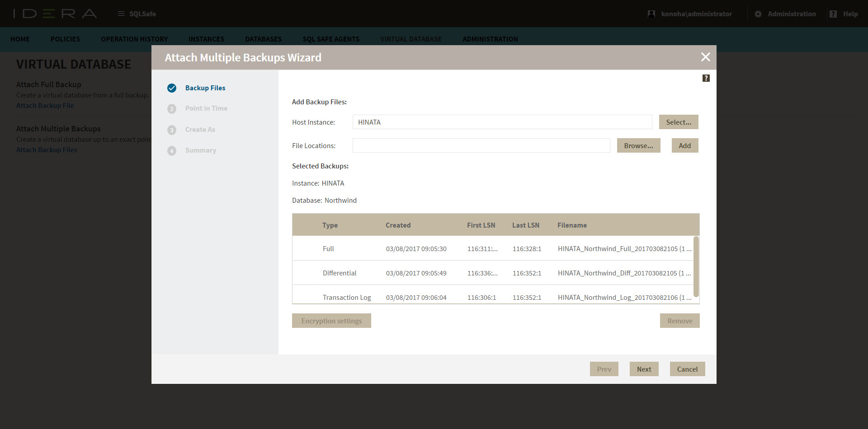Open the SQLSafe hamburger menu icon

(121, 14)
